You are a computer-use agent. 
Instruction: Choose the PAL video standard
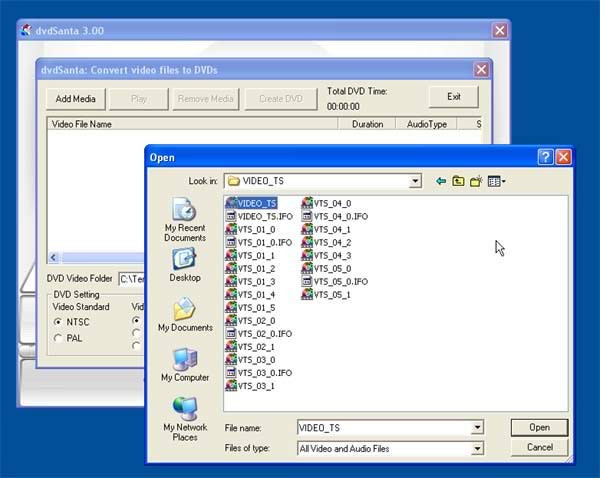(68, 338)
